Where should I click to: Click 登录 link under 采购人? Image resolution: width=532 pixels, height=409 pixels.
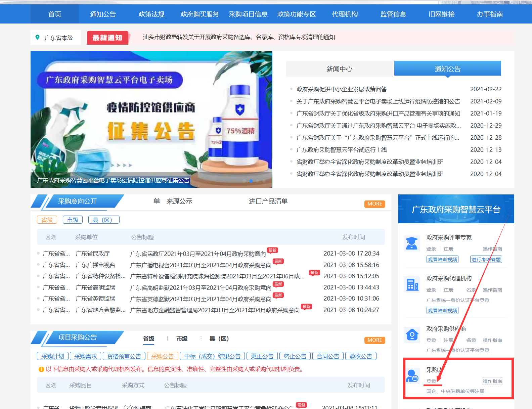pos(431,381)
